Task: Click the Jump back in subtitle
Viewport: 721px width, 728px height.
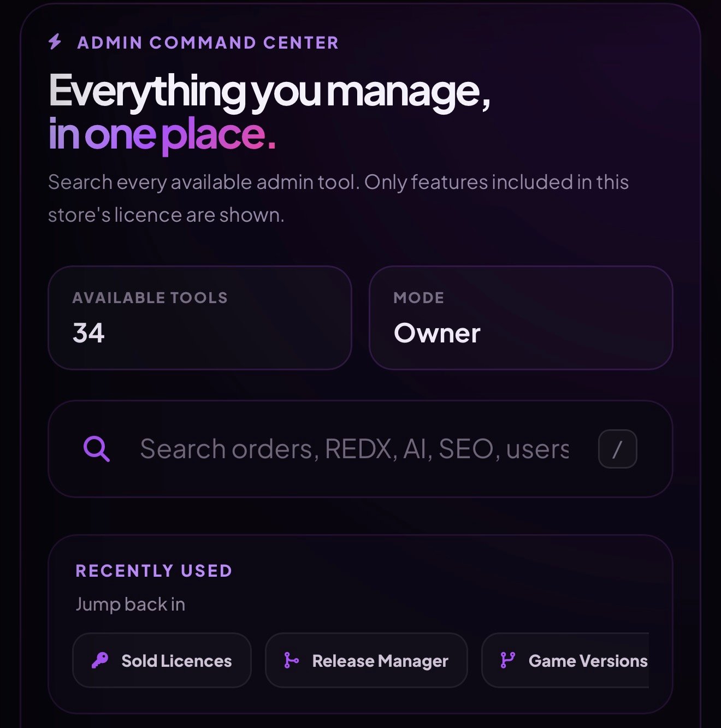Action: (x=131, y=604)
